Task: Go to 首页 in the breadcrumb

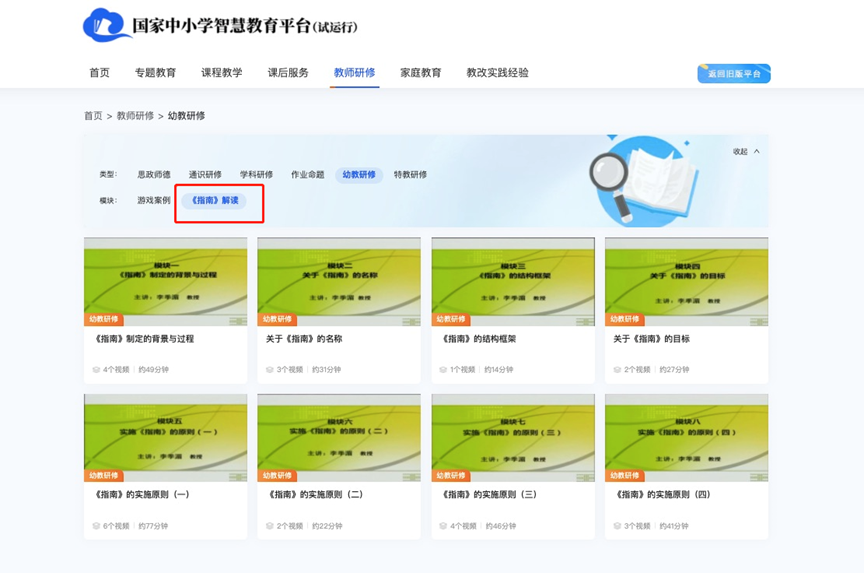Action: point(93,116)
